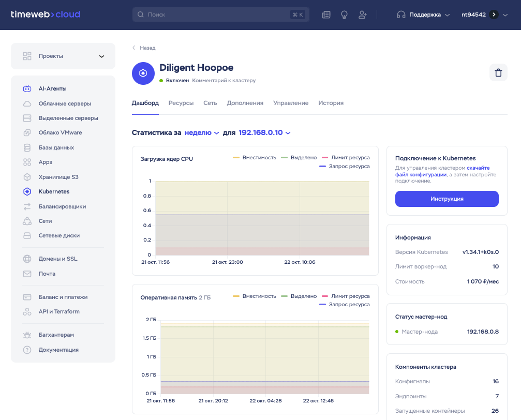
Task: Open AI-Агенты in the sidebar
Action: pos(52,89)
